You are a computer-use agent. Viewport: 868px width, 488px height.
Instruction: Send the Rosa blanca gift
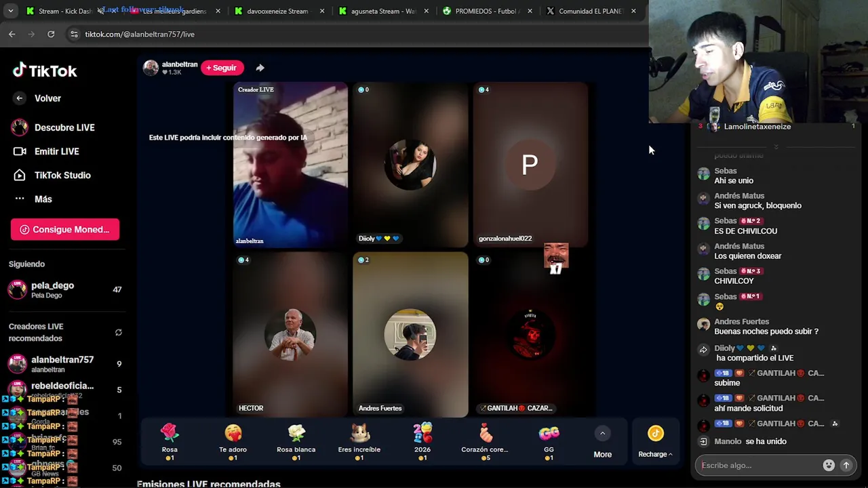296,442
